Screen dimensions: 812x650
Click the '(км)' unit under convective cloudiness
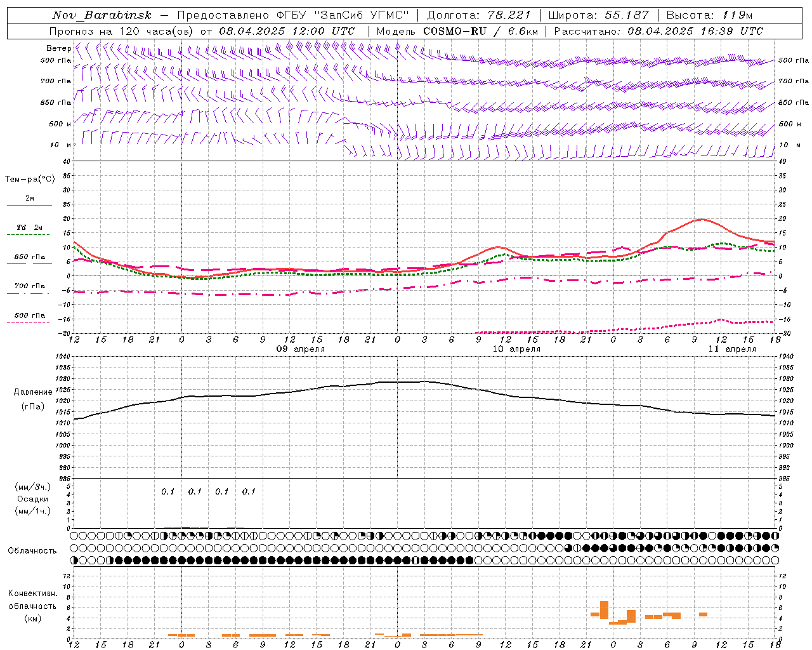click(x=32, y=618)
